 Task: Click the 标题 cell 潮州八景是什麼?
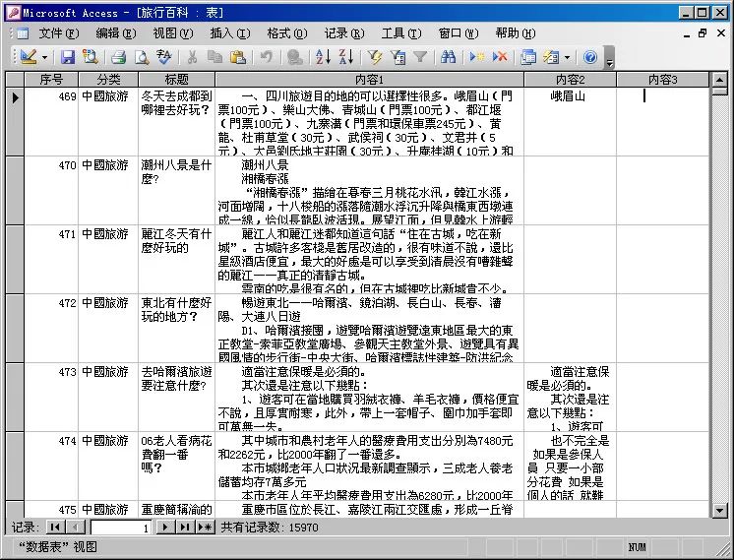click(x=176, y=191)
